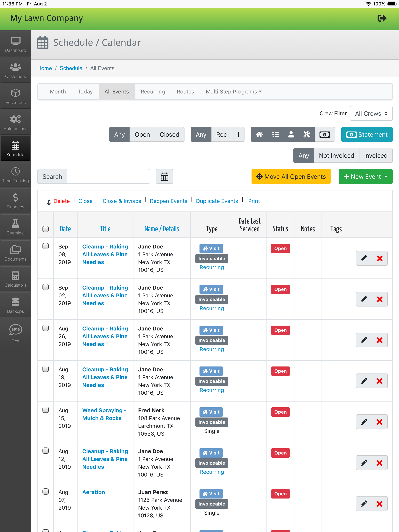Expand the Multi Step Programs menu
This screenshot has width=399, height=532.
[233, 92]
